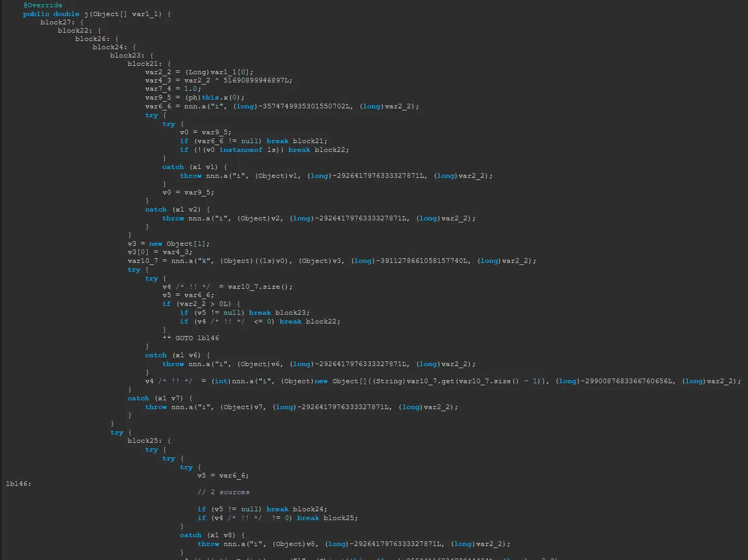Click the '!= 0) break block25;' line
The image size is (748, 560).
click(x=278, y=518)
